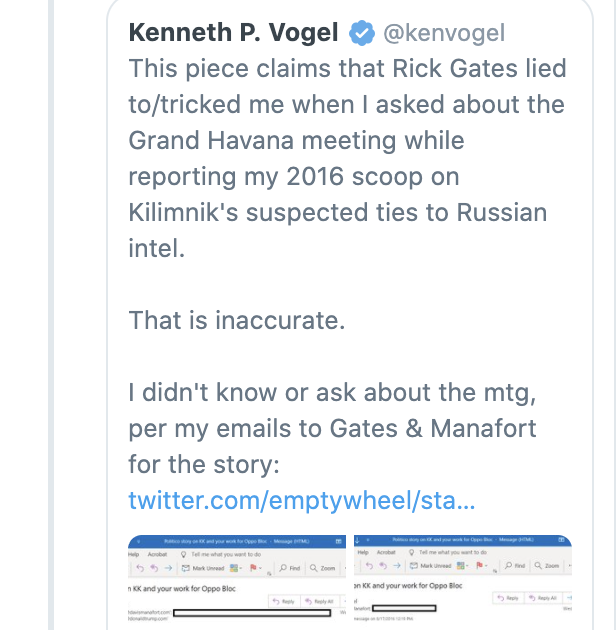Image resolution: width=616 pixels, height=630 pixels.
Task: Click the blue verified badge beside Kenneth P. Vogel
Action: tap(362, 33)
